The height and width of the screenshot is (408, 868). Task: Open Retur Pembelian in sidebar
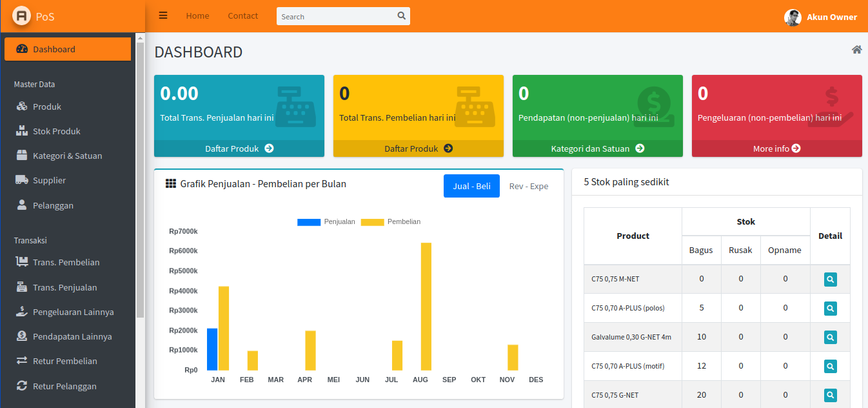(x=68, y=361)
